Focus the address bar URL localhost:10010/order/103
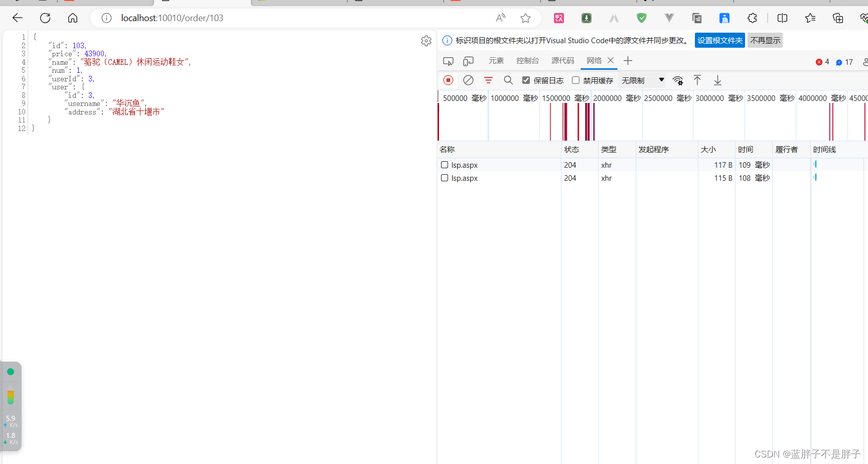 pyautogui.click(x=172, y=18)
